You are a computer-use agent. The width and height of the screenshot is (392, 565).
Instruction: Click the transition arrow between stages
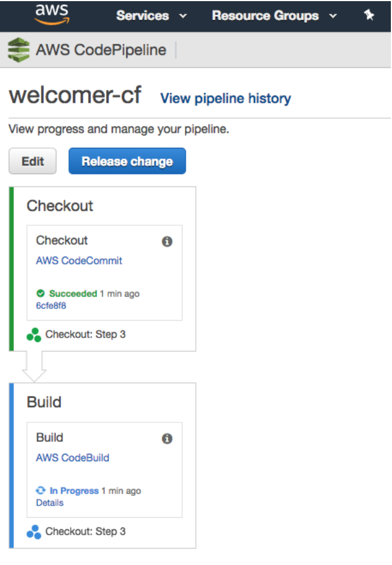click(34, 367)
